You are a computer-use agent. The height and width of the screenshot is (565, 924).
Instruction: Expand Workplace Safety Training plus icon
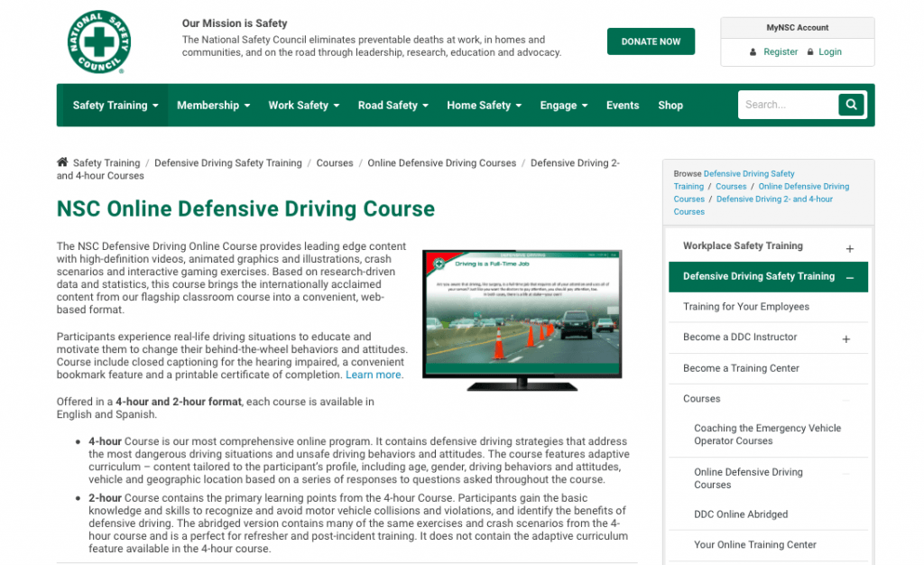coord(849,248)
